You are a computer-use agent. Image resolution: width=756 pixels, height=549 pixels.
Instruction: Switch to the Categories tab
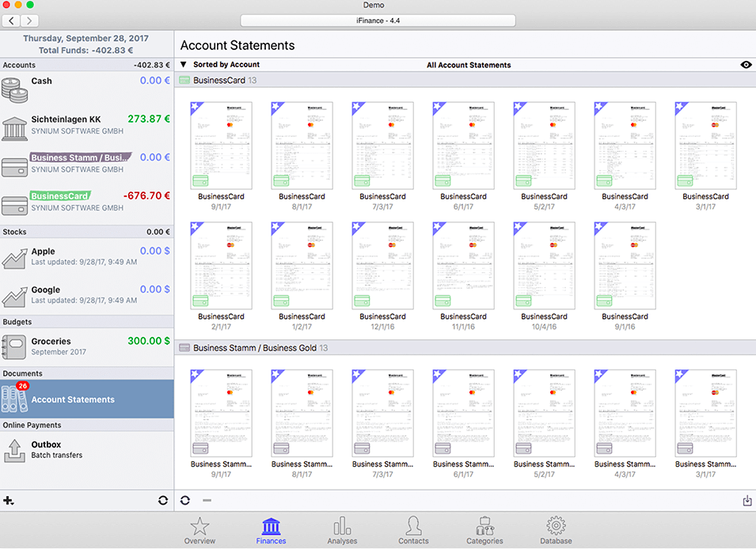click(484, 531)
